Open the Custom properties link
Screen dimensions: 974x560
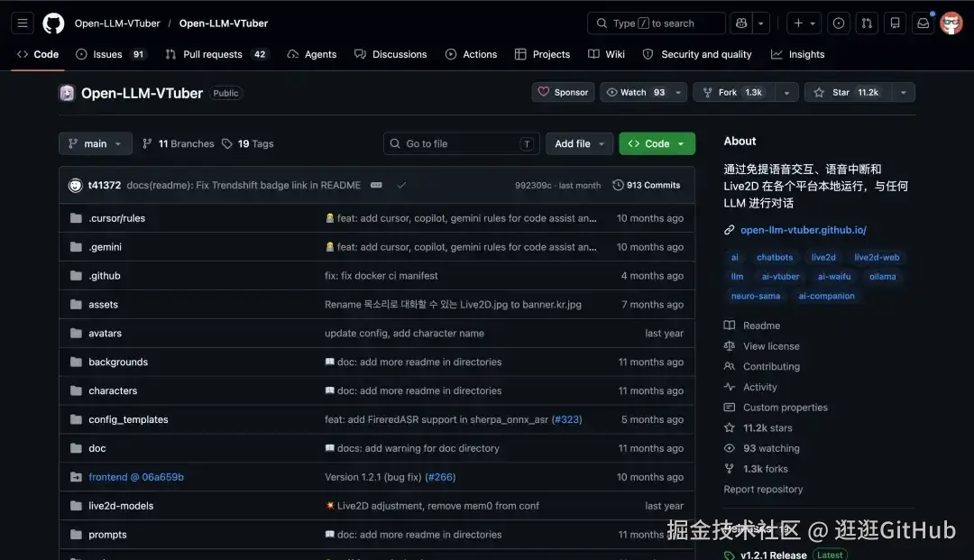(x=786, y=408)
